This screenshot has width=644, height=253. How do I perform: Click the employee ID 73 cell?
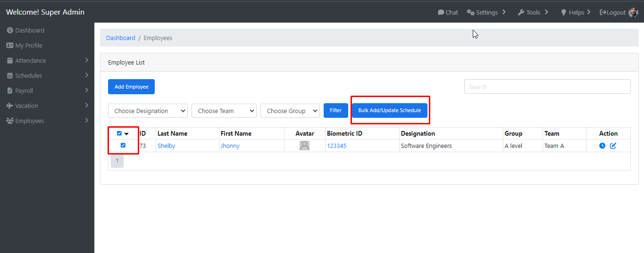coord(142,146)
